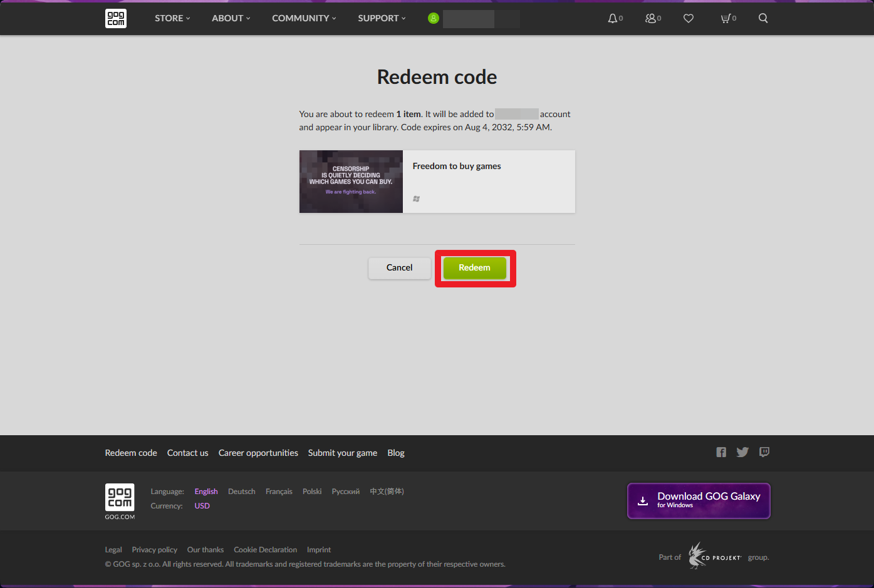Click Download GOG Galaxy for Windows

click(x=699, y=501)
